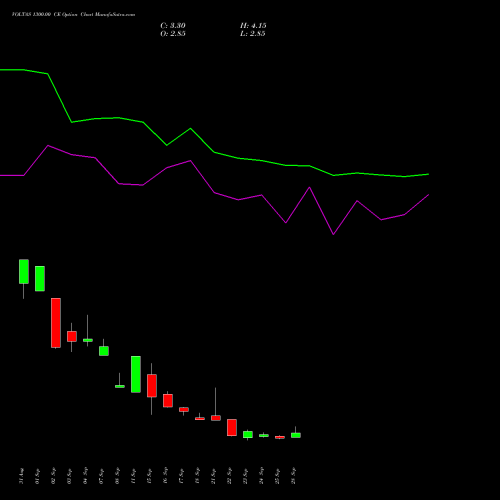Image resolution: width=500 pixels, height=500 pixels.
Task: Click the '01 Sep' date label
Action: [x=38, y=476]
